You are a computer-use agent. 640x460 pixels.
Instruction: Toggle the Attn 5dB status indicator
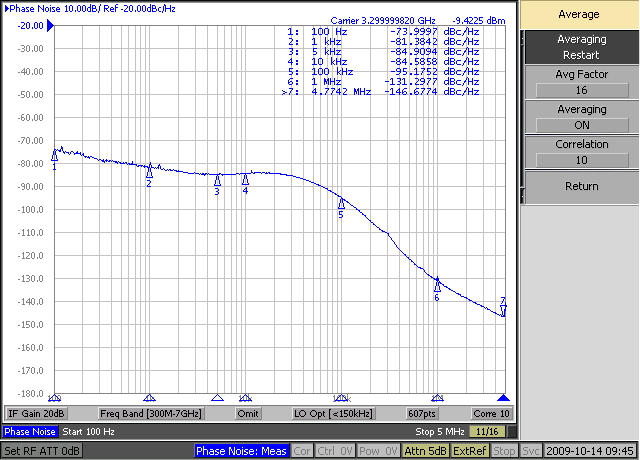coord(425,451)
